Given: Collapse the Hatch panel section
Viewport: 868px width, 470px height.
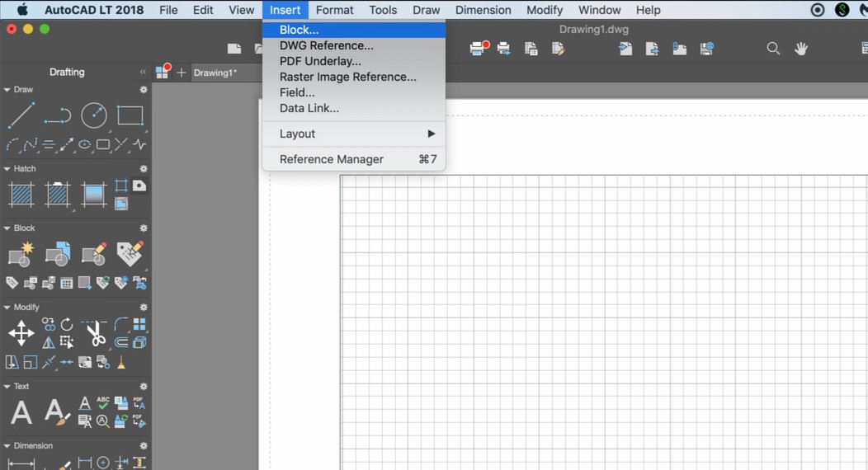Looking at the screenshot, I should [x=7, y=169].
